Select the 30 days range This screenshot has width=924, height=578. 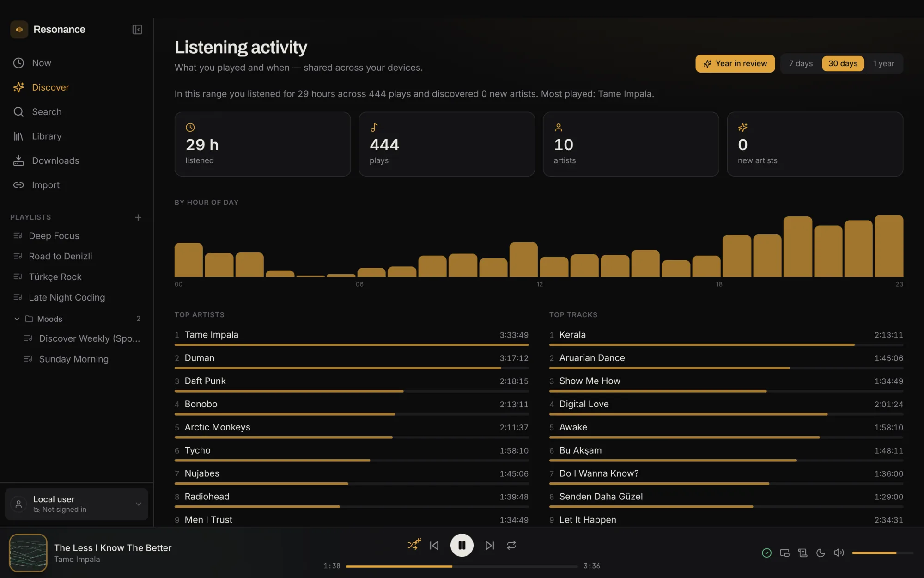pyautogui.click(x=843, y=64)
